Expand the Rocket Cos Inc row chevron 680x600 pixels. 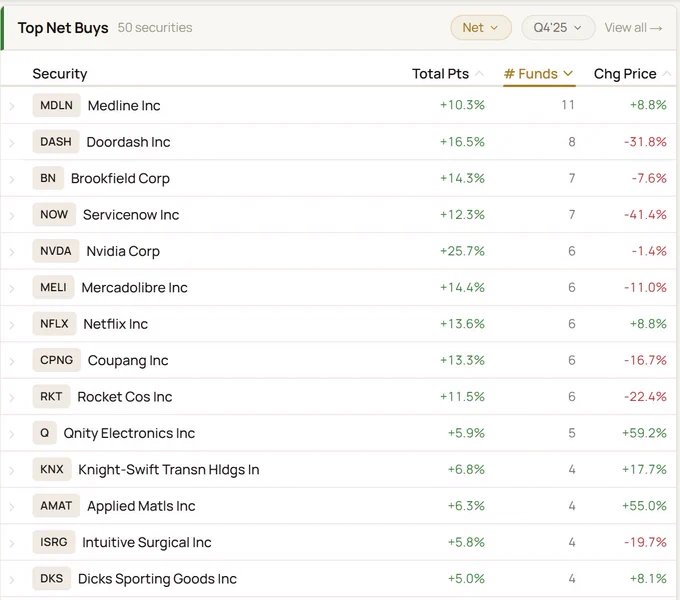pos(12,398)
